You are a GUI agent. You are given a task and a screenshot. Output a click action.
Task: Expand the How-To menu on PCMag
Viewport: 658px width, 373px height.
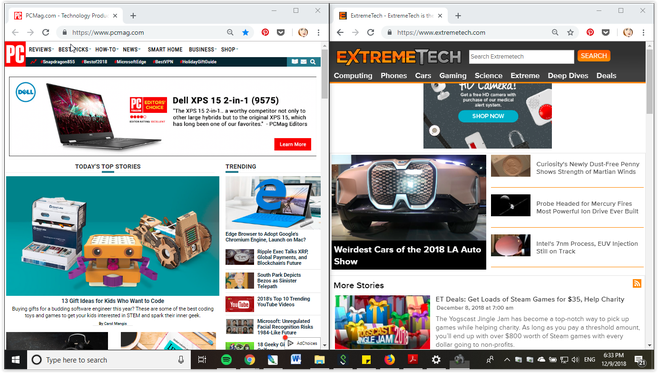coord(107,50)
